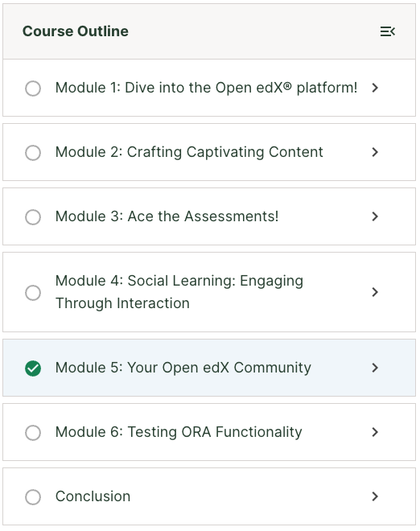Screen dimensions: 420x531
Task: Click the Module 1 completion circle icon
Action: tap(33, 88)
